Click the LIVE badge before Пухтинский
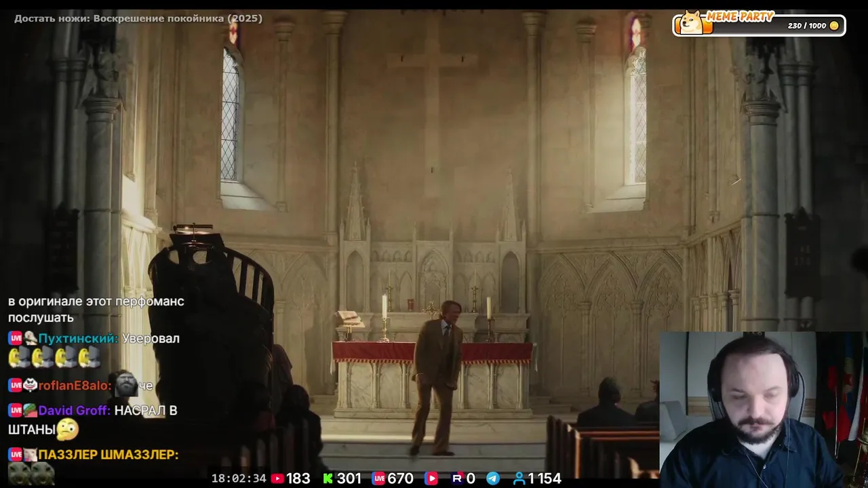Image resolution: width=868 pixels, height=488 pixels. [x=15, y=338]
